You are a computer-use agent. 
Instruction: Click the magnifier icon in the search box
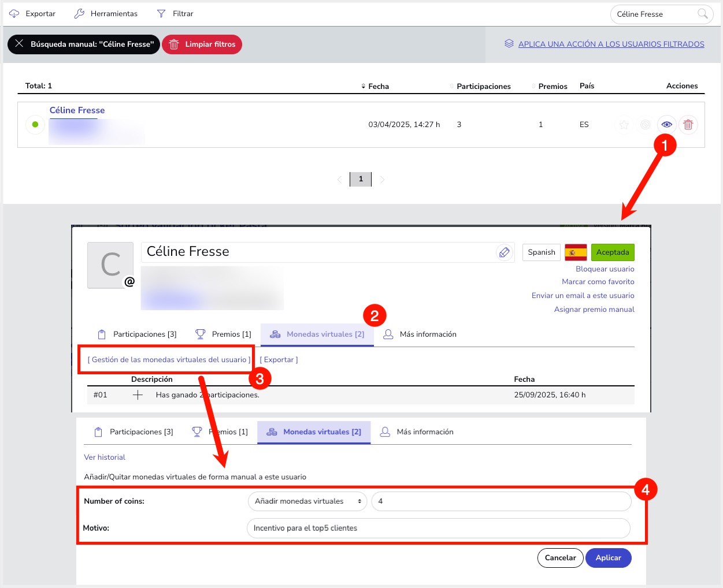coord(702,14)
